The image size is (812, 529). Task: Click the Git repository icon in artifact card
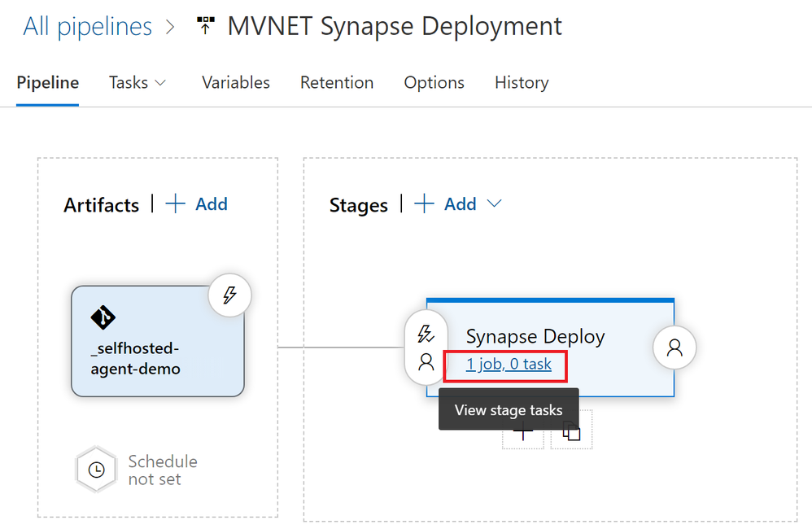103,317
